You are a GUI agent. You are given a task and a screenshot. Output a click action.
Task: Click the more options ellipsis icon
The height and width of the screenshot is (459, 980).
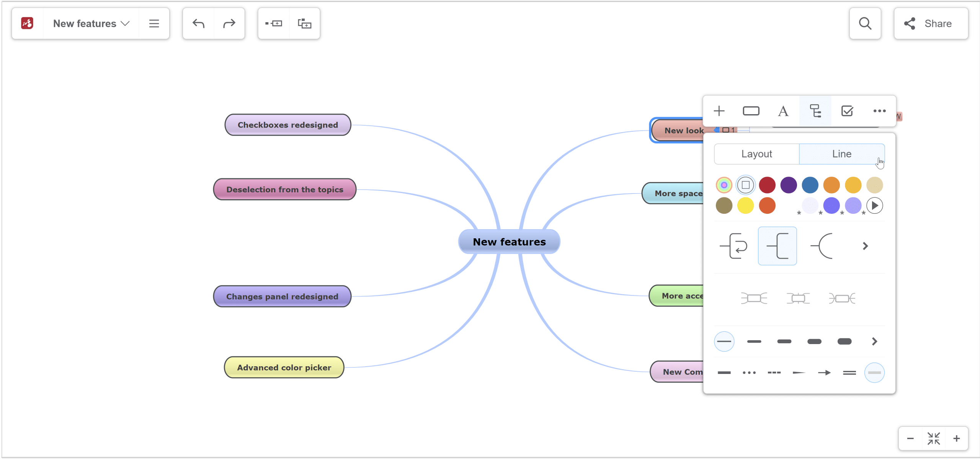[879, 111]
